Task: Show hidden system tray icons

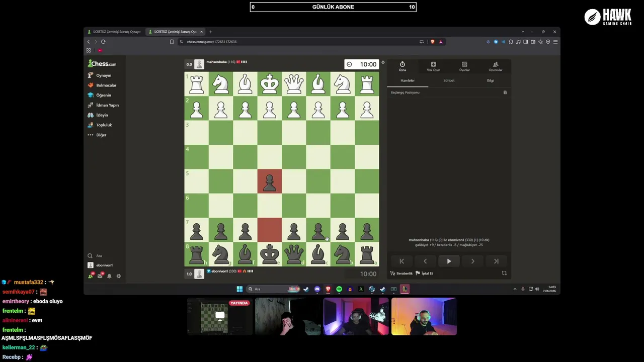Action: coord(515,289)
